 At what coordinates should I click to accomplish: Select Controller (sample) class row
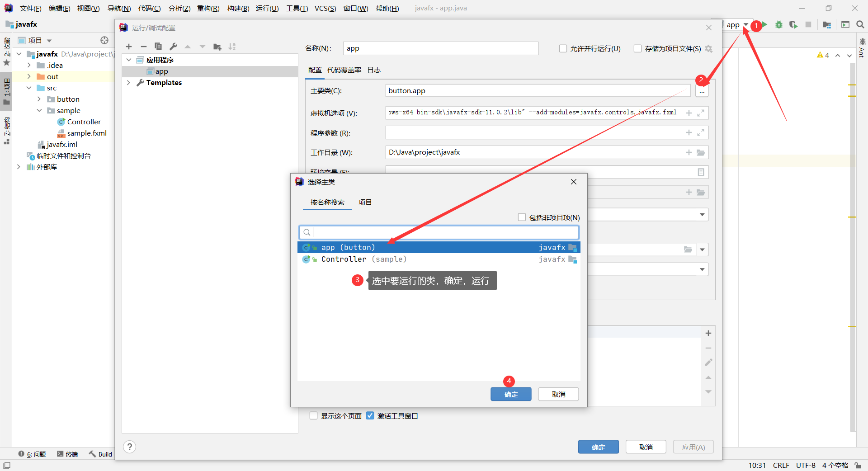[x=439, y=259]
